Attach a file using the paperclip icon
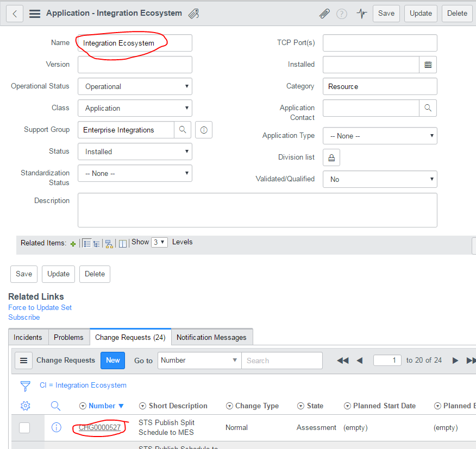Screen dimensions: 476x449 tap(324, 14)
